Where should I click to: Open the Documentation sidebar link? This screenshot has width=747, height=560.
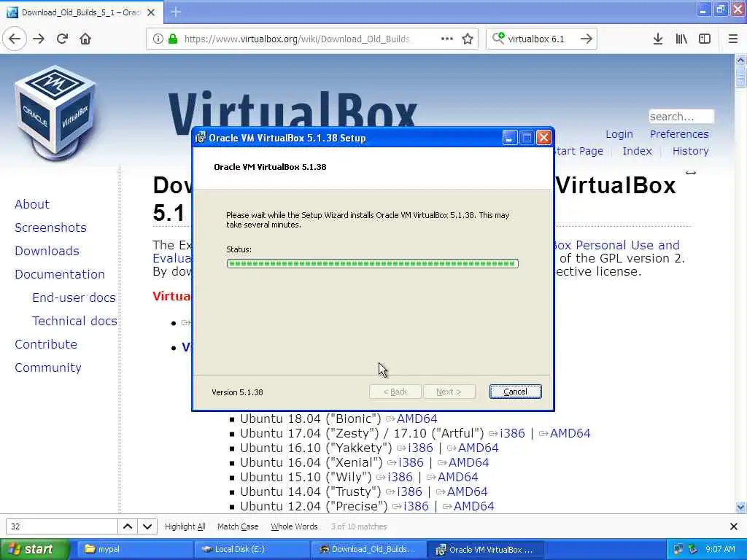coord(60,274)
